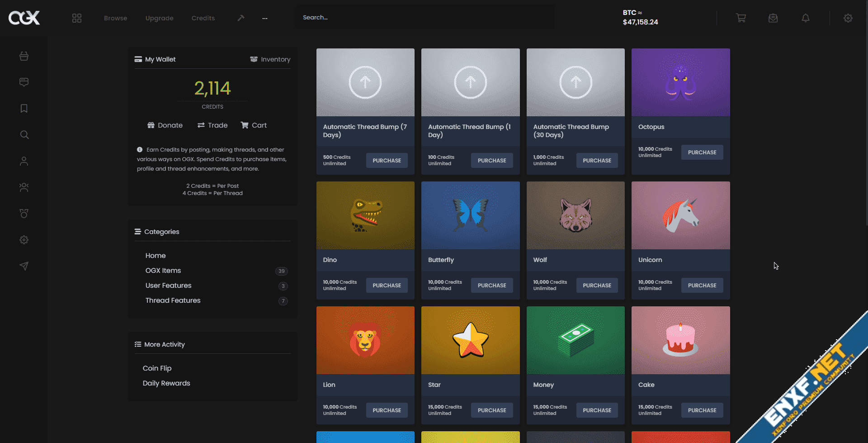
Task: Click the shopping cart icon in header
Action: pyautogui.click(x=741, y=18)
